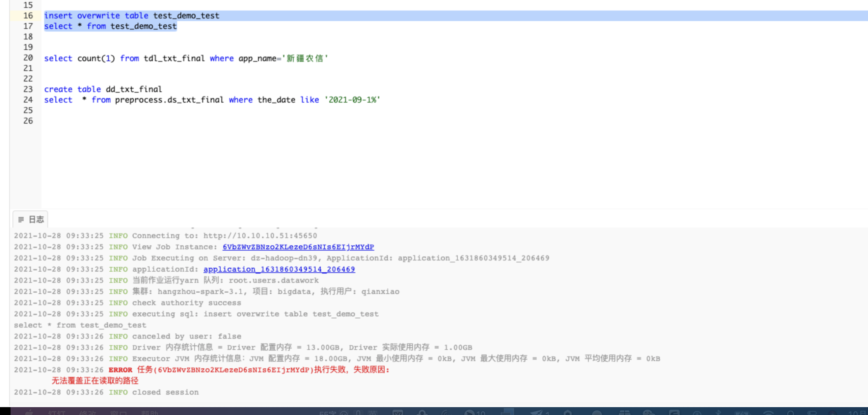Click line number 16 in the gutter
The width and height of the screenshot is (868, 415).
[28, 15]
